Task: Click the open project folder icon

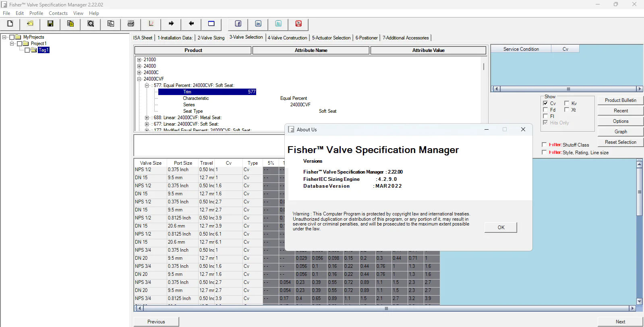Action: (x=30, y=24)
